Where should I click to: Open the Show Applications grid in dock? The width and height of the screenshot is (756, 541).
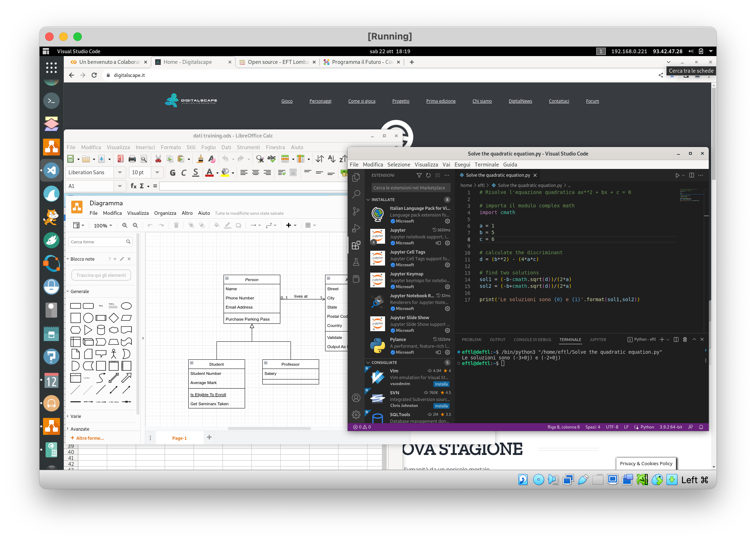tap(51, 67)
